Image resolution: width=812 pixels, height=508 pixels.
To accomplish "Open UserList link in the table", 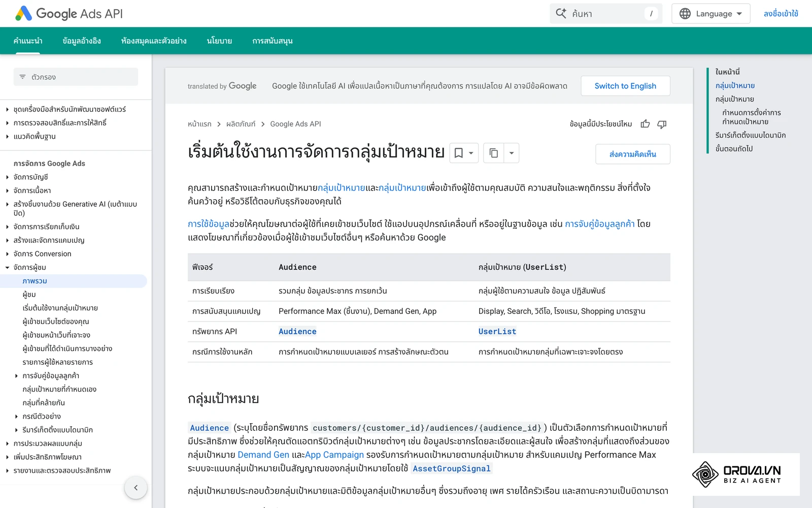I will [497, 331].
